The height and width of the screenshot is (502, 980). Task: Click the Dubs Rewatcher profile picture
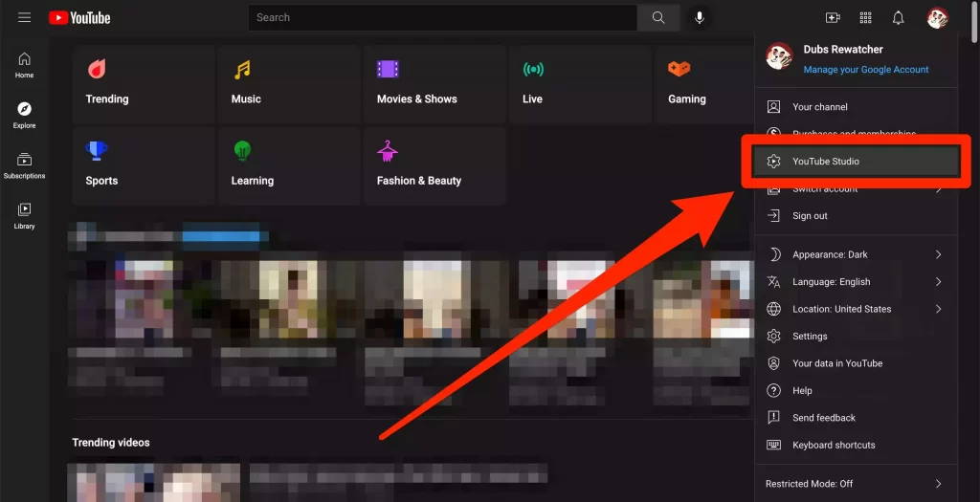[779, 56]
